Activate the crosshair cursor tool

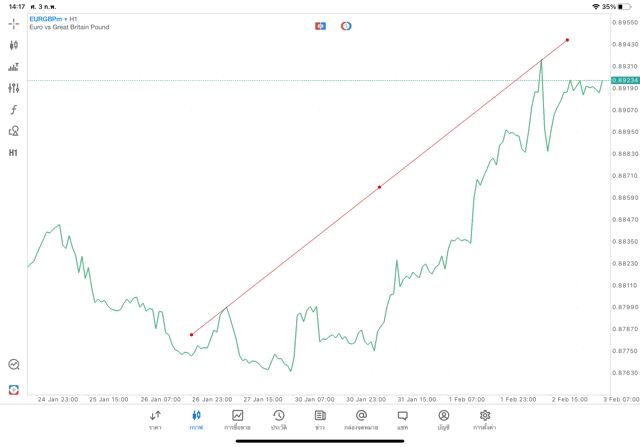click(x=13, y=22)
